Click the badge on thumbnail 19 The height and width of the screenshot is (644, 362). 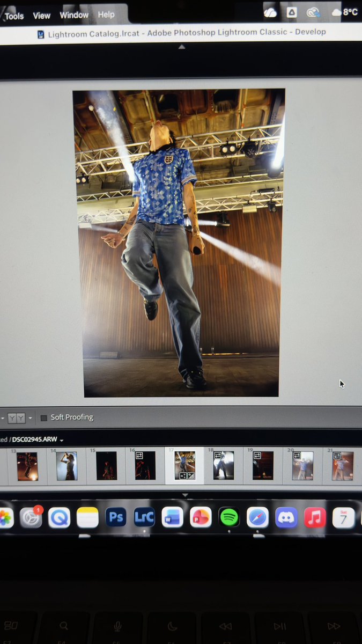257,455
